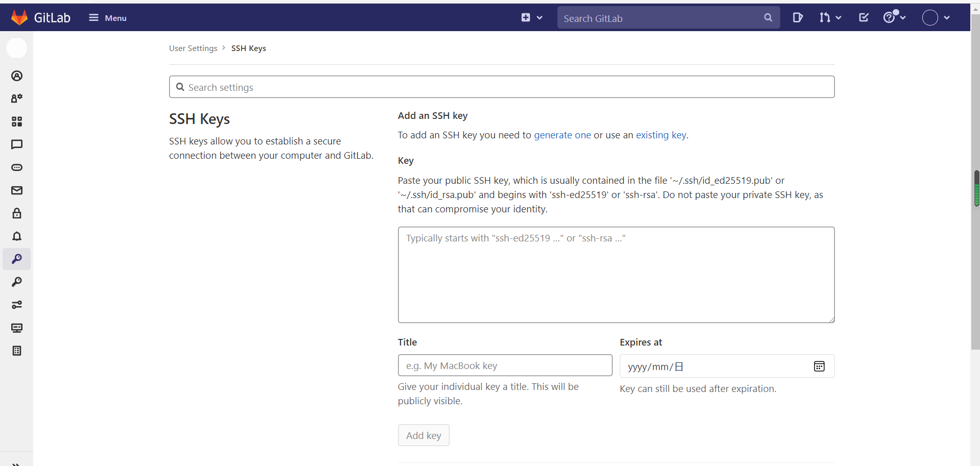
Task: Click the GitLab fox logo
Action: click(x=19, y=17)
